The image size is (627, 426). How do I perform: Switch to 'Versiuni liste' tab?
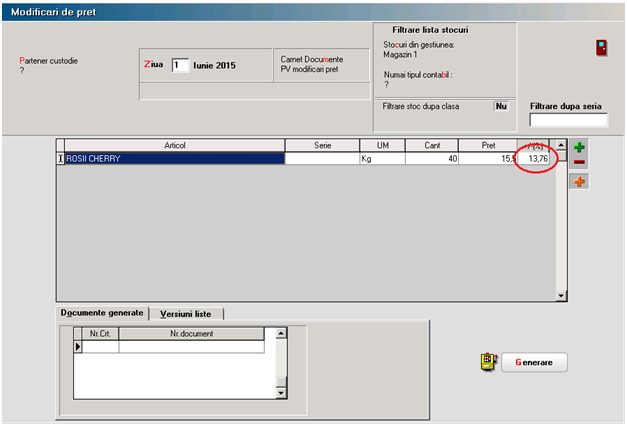pyautogui.click(x=187, y=313)
